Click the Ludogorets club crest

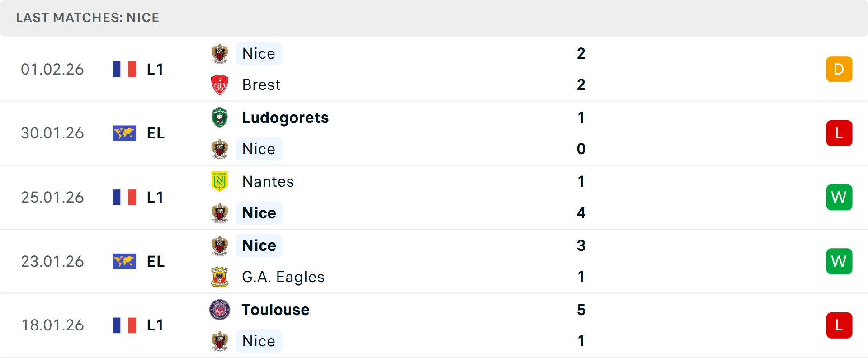[220, 118]
